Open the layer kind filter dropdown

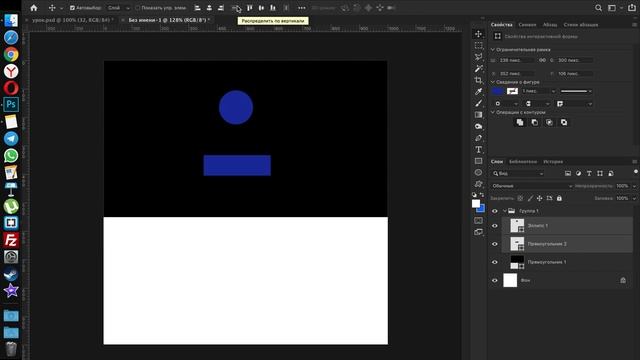click(518, 173)
